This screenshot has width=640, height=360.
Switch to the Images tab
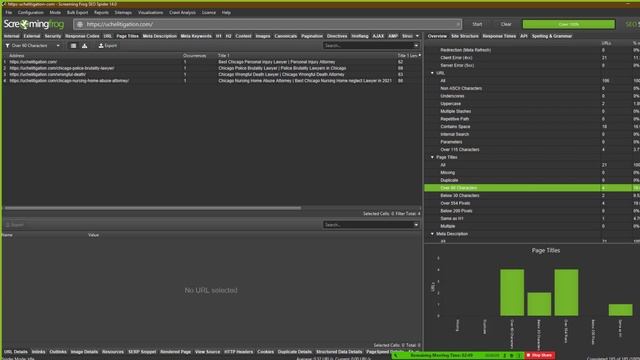coord(263,36)
